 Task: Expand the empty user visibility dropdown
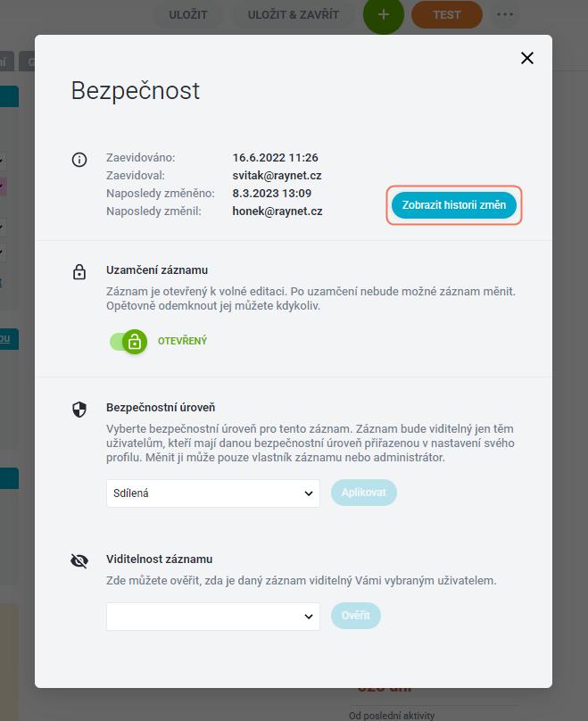pos(213,617)
